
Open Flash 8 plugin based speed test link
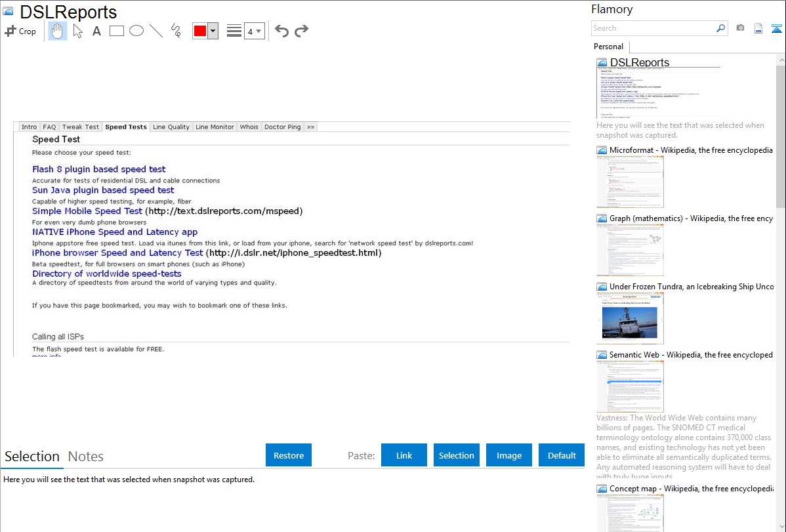click(99, 169)
